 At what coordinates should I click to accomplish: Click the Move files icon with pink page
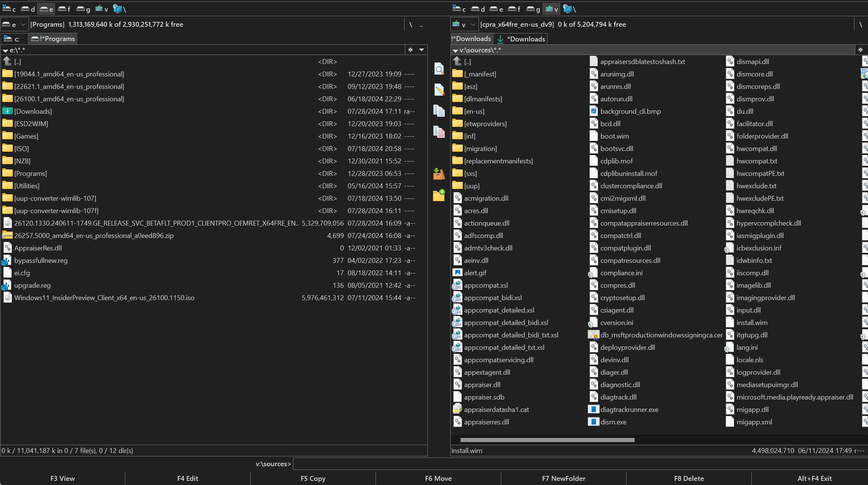pyautogui.click(x=439, y=132)
